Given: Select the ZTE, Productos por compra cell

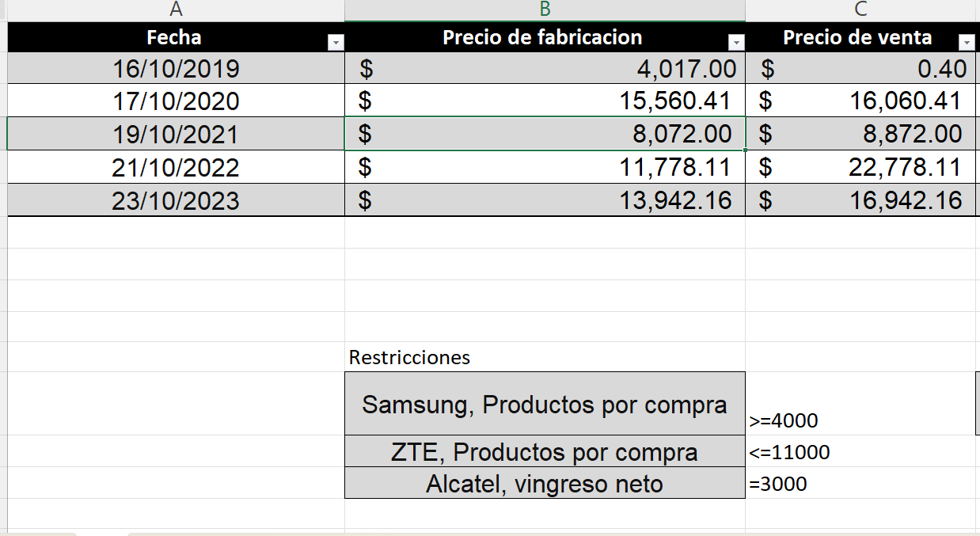Looking at the screenshot, I should 545,451.
